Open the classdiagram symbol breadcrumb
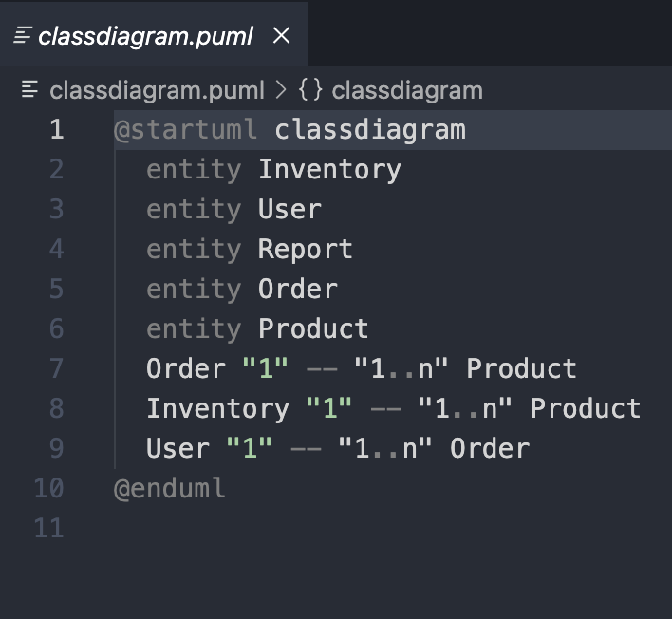The width and height of the screenshot is (672, 619). 406,90
